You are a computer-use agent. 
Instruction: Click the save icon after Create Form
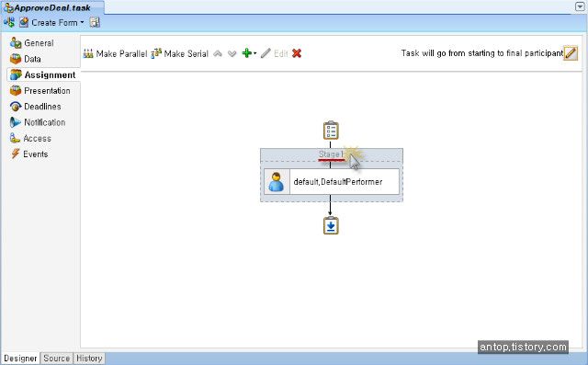(x=95, y=23)
